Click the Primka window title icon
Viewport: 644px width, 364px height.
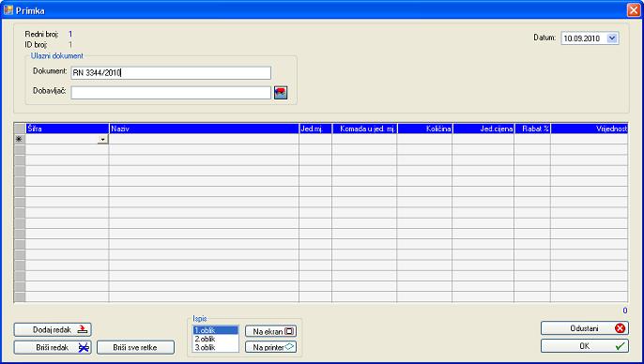click(x=8, y=10)
